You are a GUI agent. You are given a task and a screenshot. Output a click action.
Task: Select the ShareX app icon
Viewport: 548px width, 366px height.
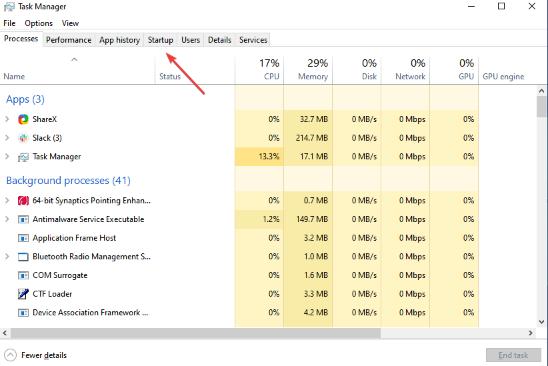tap(23, 119)
